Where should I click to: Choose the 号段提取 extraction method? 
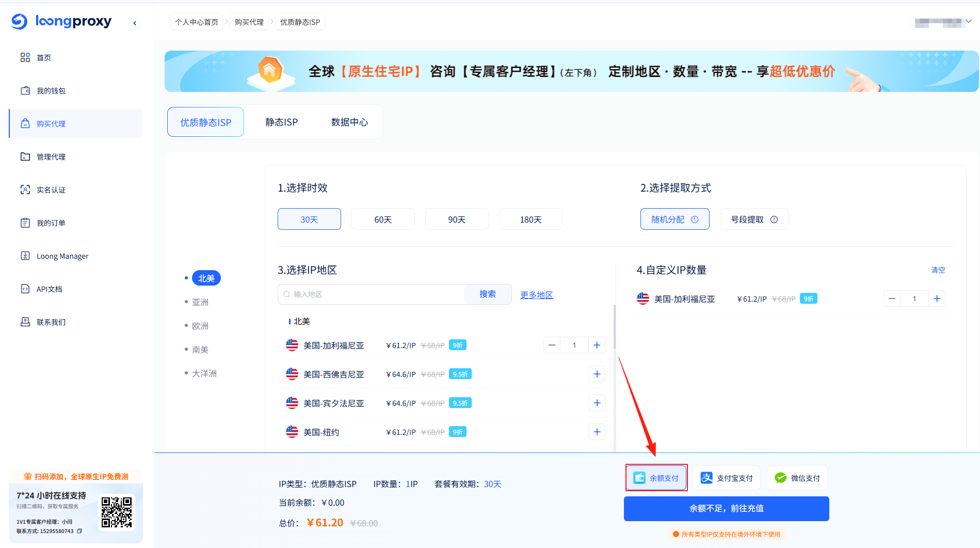click(x=747, y=220)
